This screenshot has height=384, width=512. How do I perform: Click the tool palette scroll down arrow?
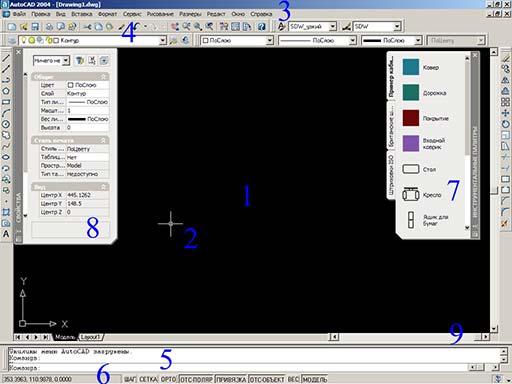point(467,228)
